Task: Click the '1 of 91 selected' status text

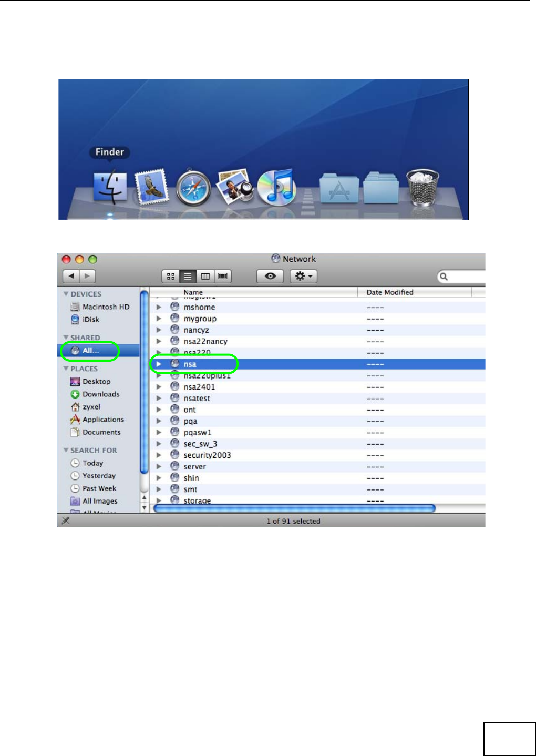Action: click(x=293, y=522)
